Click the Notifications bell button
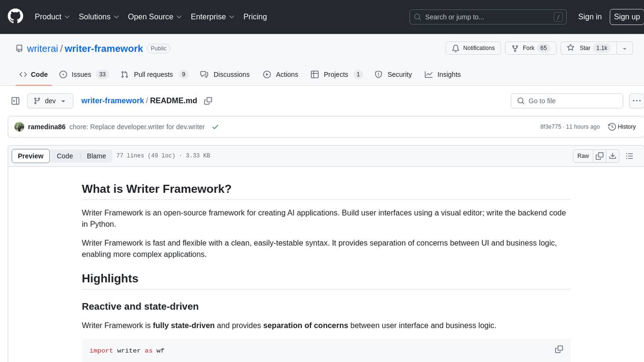 coord(474,48)
